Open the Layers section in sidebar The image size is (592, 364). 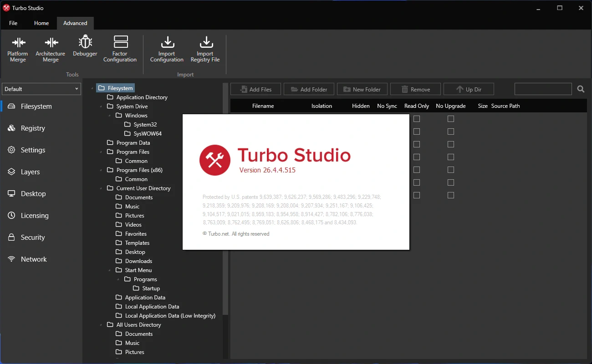click(x=30, y=172)
